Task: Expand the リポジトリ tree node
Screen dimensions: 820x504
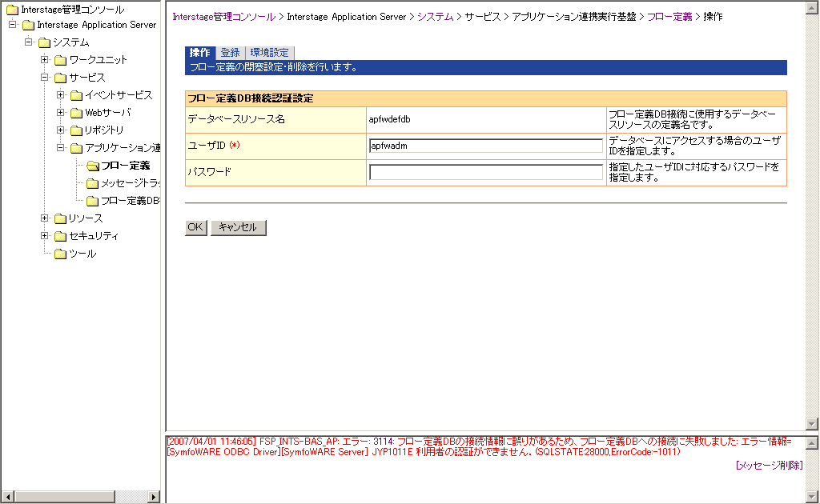Action: pyautogui.click(x=61, y=130)
